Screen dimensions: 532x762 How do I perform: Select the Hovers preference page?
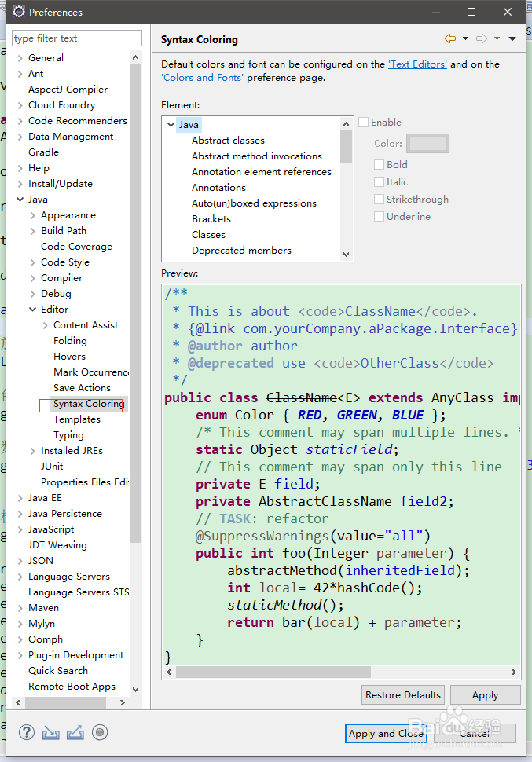69,356
